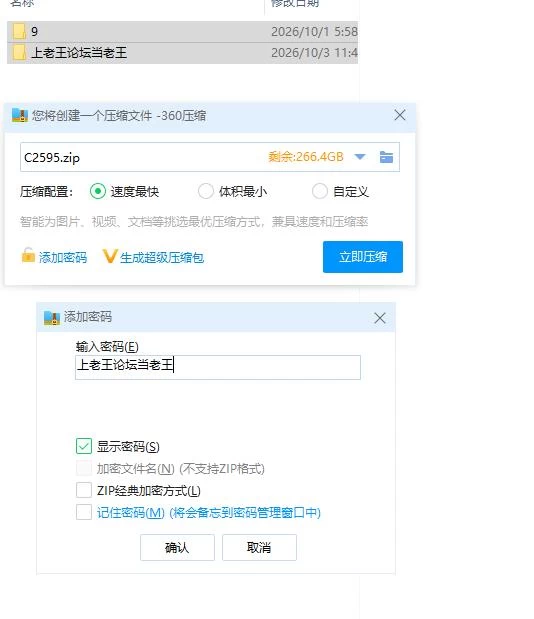
Task: Uncheck the 显示密码 checkbox
Action: pyautogui.click(x=84, y=446)
